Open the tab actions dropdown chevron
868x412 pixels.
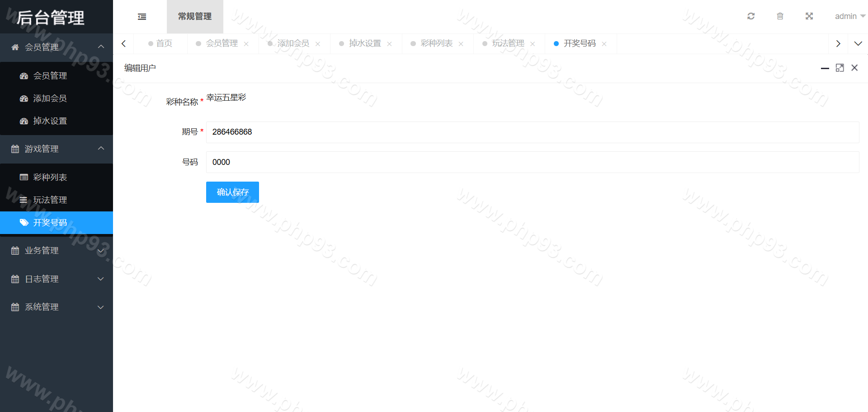[x=858, y=44]
